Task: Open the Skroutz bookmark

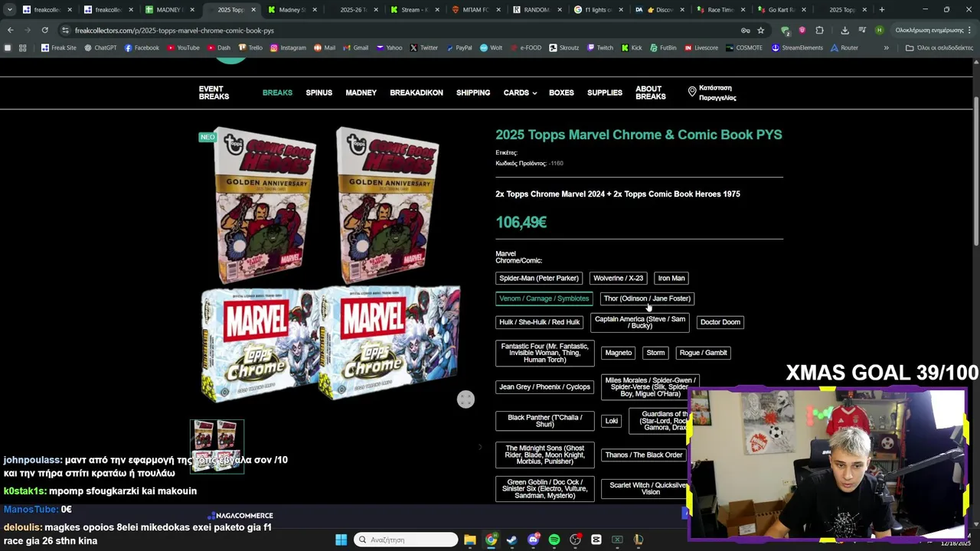Action: pyautogui.click(x=563, y=47)
